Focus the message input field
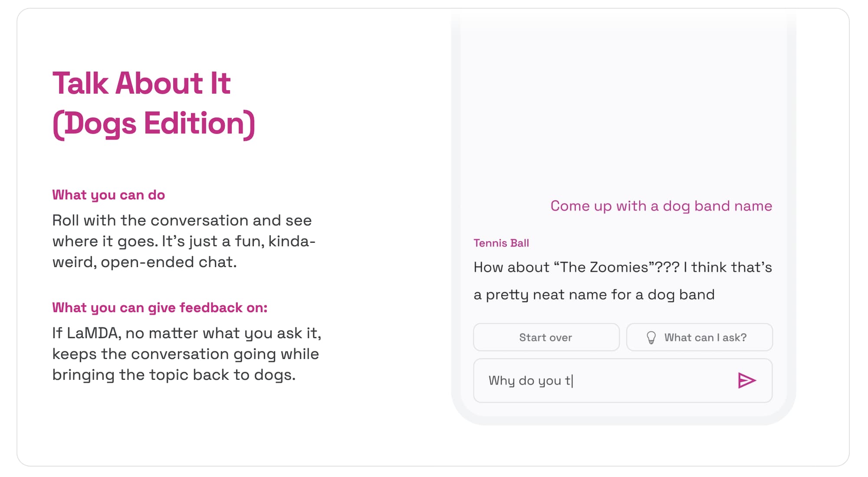 [x=642, y=380]
